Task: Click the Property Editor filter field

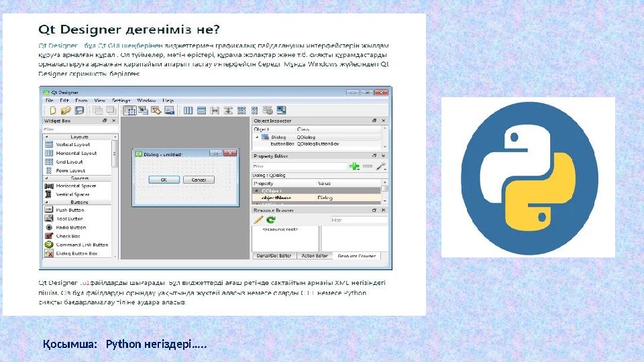Action: click(300, 166)
